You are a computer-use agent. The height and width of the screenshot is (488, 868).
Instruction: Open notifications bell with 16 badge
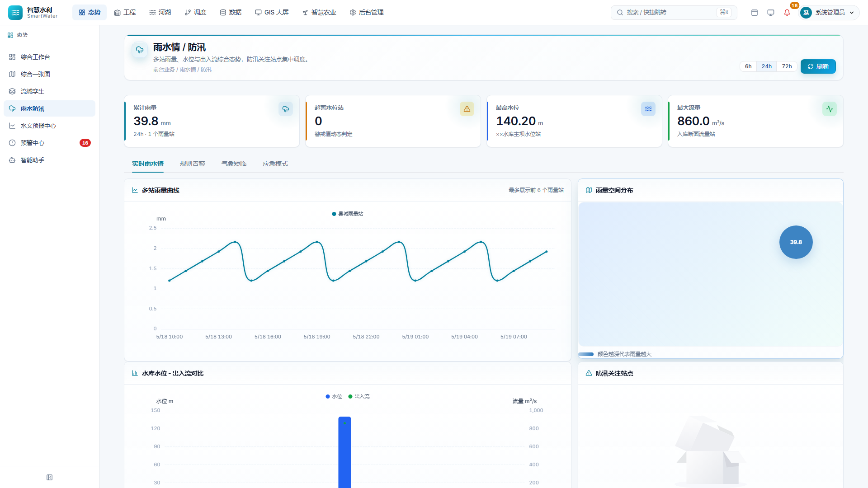coord(787,13)
